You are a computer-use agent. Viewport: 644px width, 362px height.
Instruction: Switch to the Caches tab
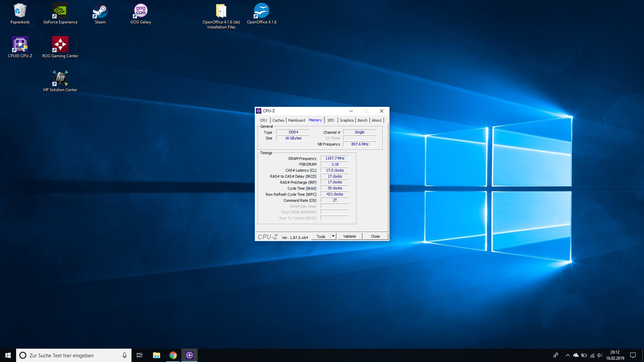[278, 120]
